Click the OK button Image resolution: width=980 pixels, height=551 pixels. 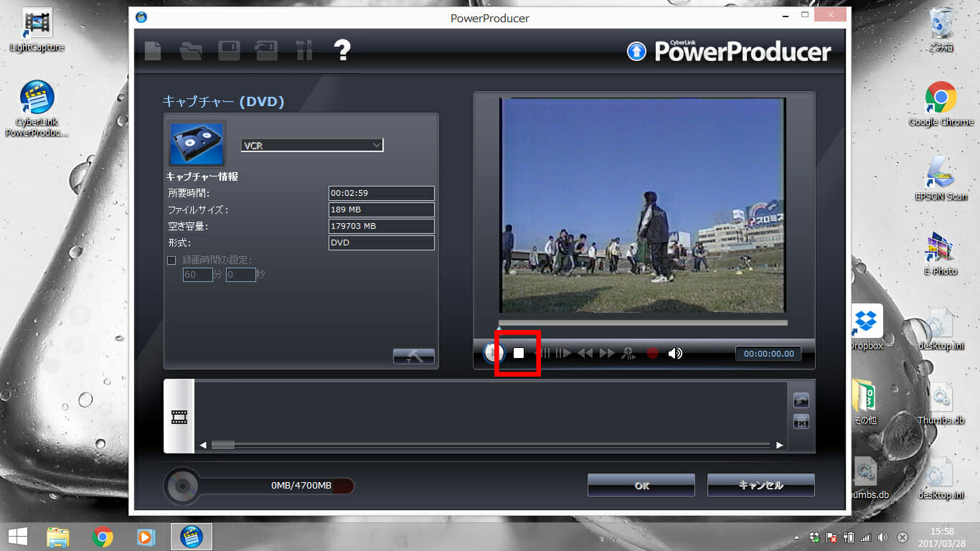(641, 485)
